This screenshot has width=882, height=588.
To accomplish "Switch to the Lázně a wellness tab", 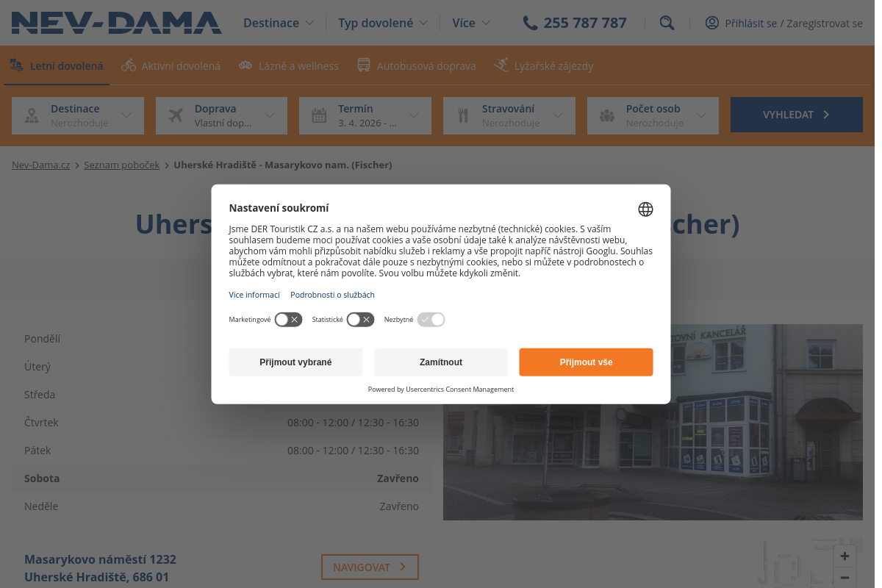I will coord(289,65).
